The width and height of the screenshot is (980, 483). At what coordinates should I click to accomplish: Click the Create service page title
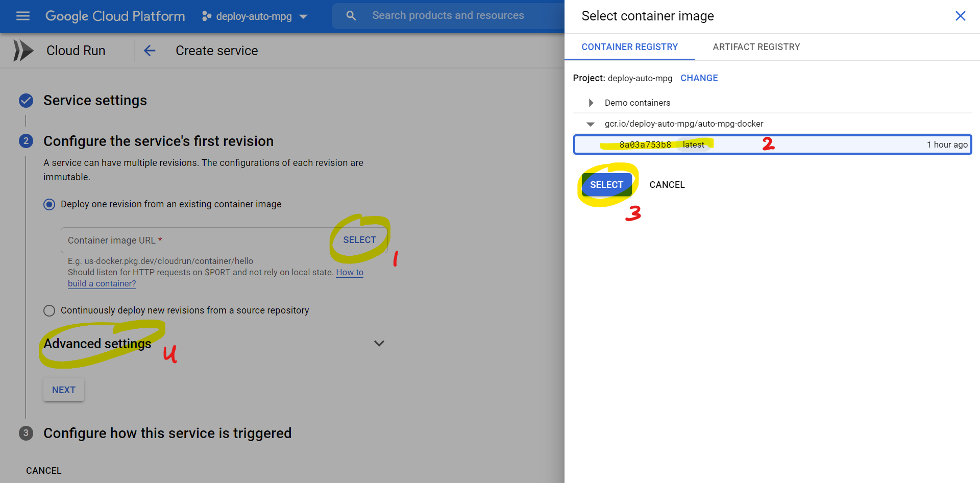point(217,51)
